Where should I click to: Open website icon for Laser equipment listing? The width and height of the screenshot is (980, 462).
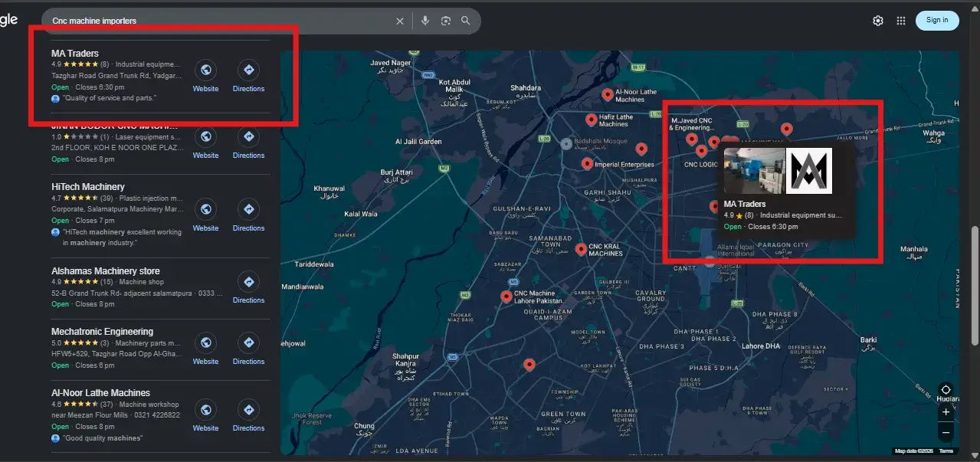pyautogui.click(x=205, y=137)
